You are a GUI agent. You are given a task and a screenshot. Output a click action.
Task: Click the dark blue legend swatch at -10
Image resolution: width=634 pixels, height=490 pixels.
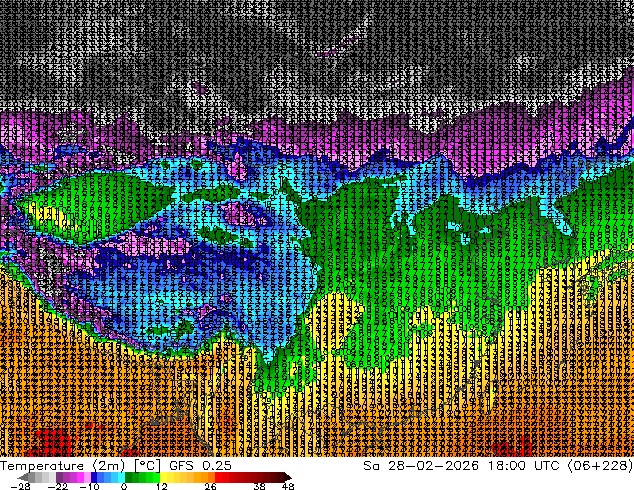94,477
